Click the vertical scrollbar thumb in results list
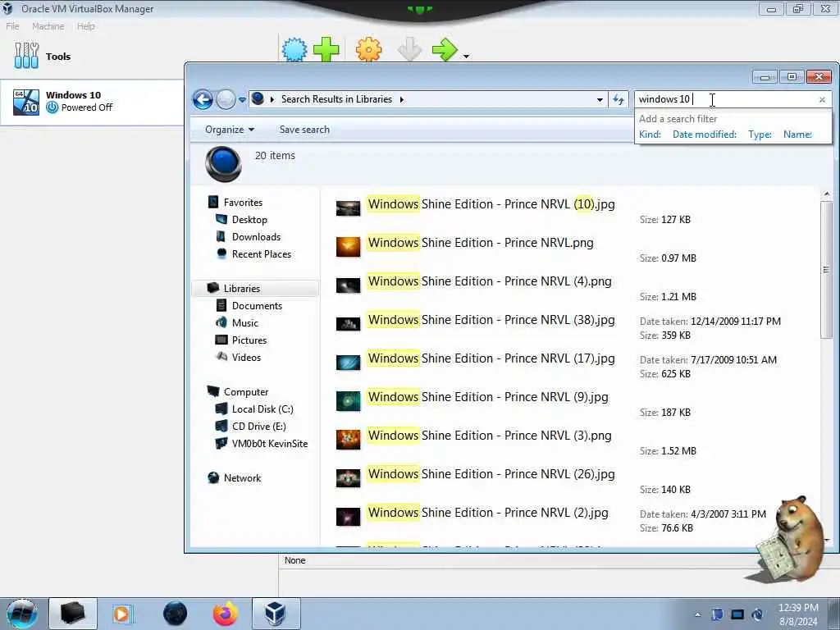The height and width of the screenshot is (630, 840). (826, 270)
